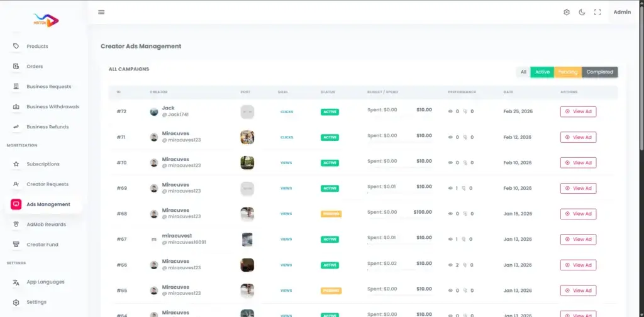Click the App Languages translate icon

pos(16,282)
